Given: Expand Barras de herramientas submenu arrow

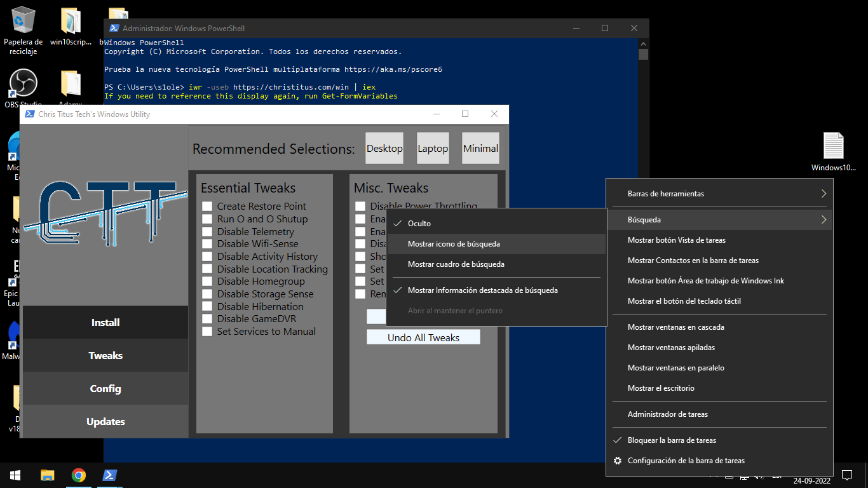Looking at the screenshot, I should tap(824, 194).
